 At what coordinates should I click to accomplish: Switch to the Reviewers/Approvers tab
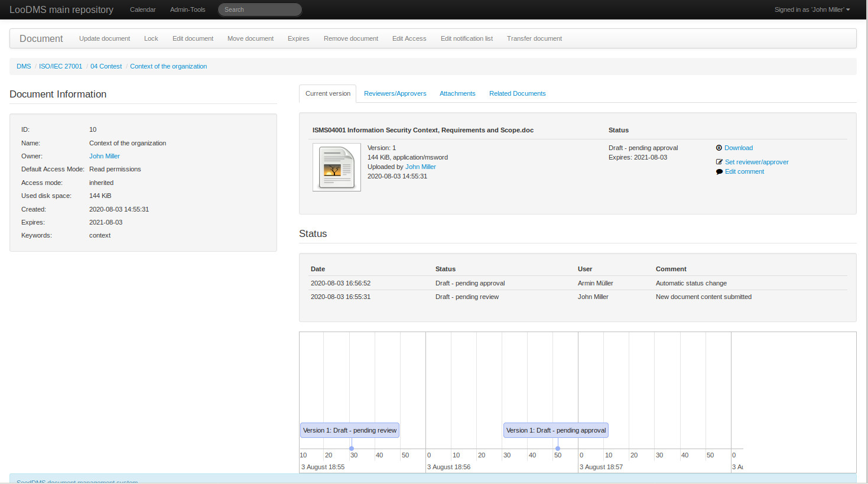[x=395, y=93]
